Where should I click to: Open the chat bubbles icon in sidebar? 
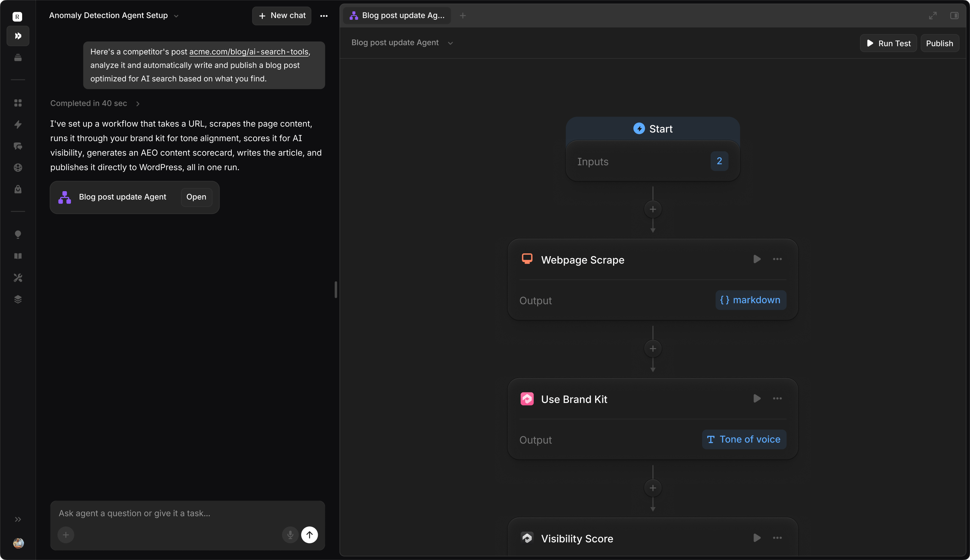point(18,146)
